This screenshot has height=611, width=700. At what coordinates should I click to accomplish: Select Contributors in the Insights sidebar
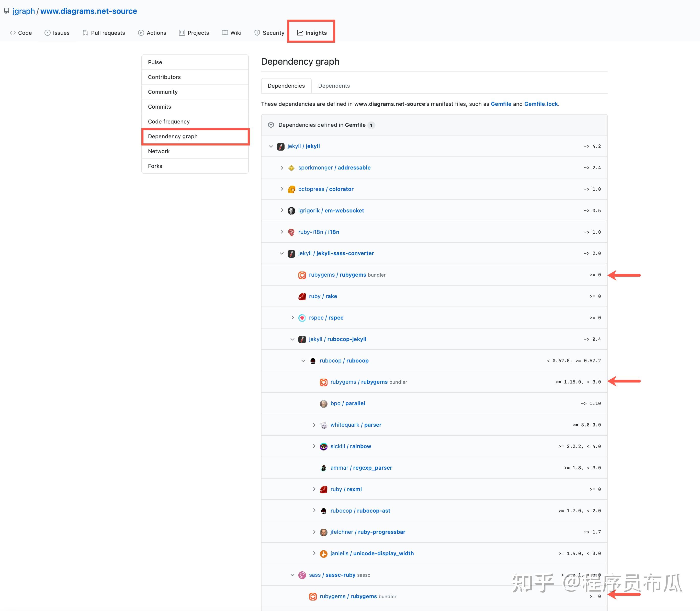point(164,77)
